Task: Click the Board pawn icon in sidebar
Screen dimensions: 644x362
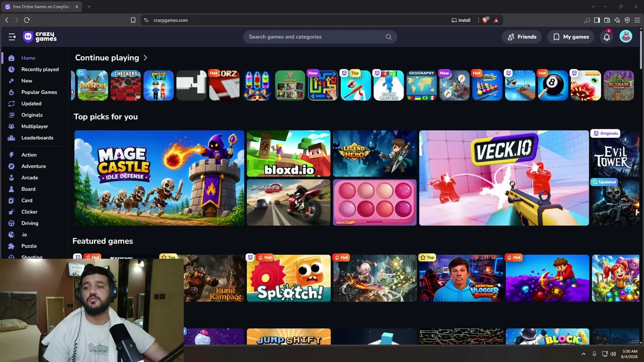Action: click(x=12, y=189)
